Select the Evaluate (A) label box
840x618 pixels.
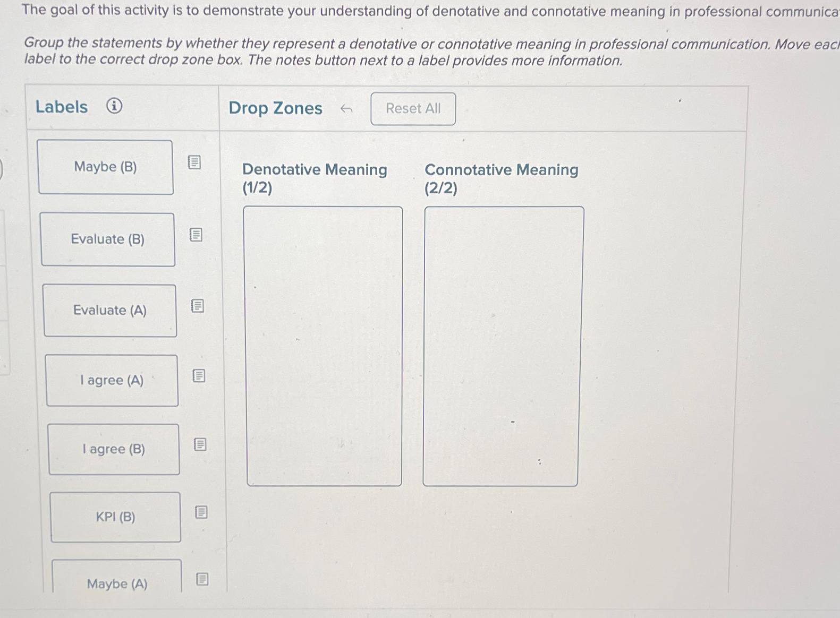click(110, 310)
